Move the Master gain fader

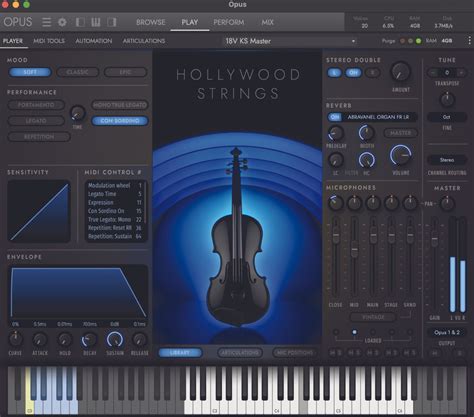tap(434, 239)
